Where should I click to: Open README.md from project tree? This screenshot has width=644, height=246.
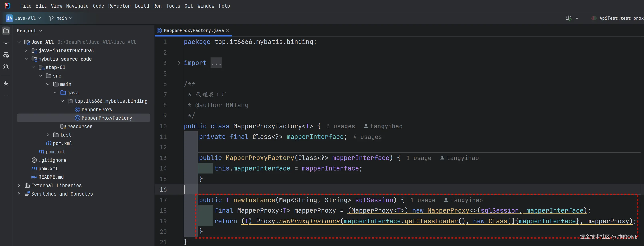51,177
